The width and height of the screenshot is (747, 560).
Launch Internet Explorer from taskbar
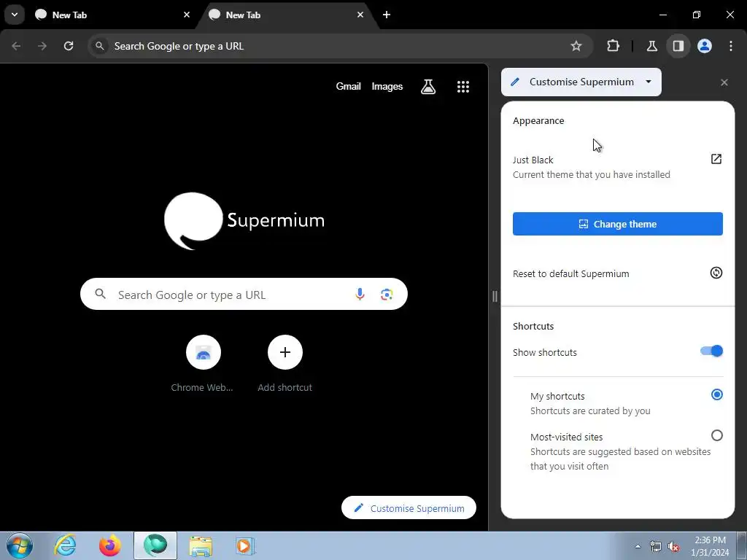point(65,545)
